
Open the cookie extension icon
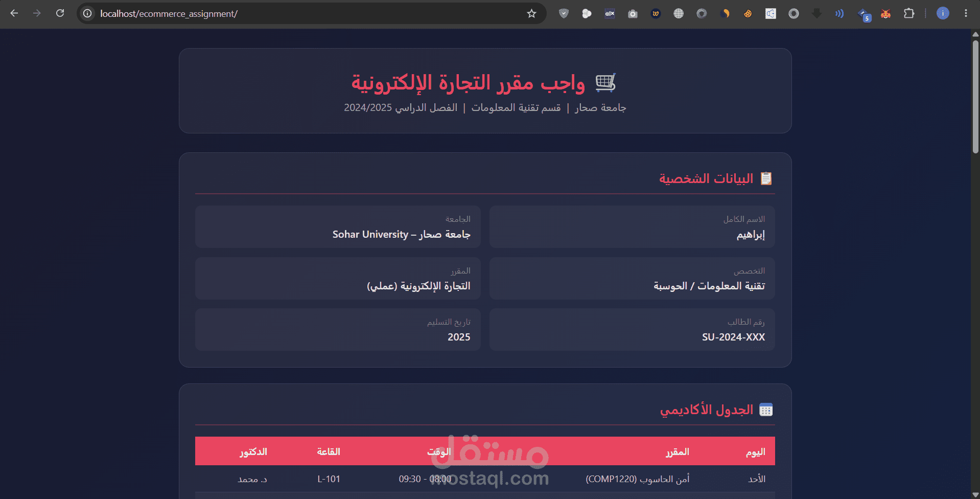point(748,14)
